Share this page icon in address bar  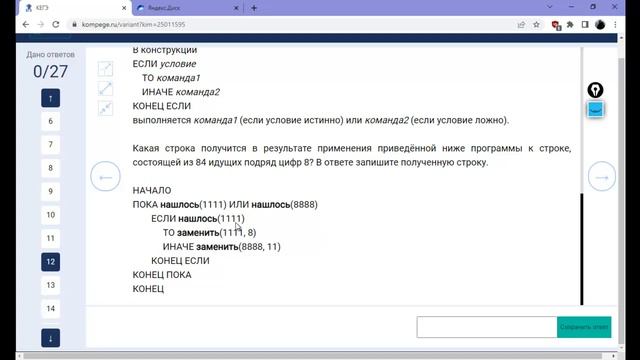tap(521, 25)
